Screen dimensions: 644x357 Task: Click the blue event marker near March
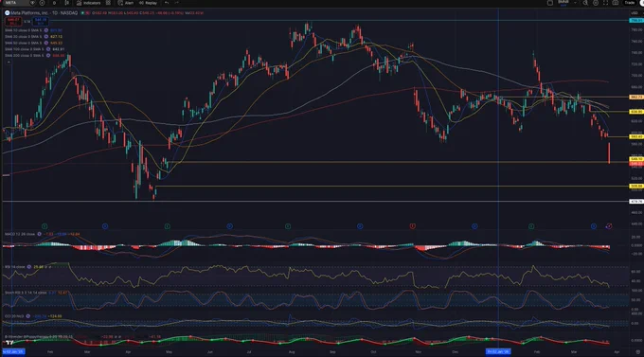105,226
